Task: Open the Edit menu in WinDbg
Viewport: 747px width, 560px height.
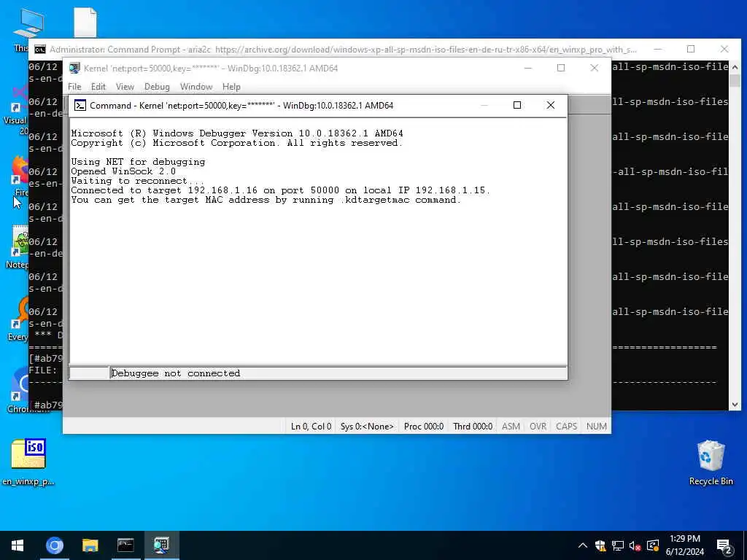Action: (98, 87)
